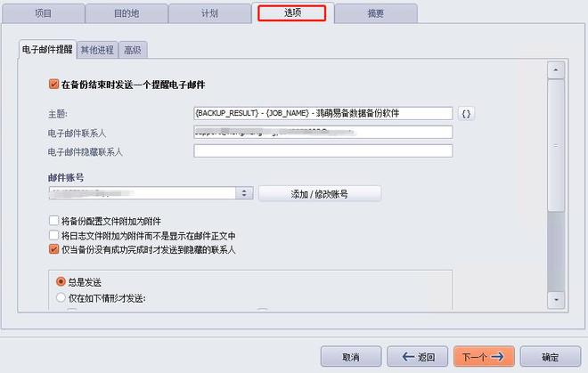The image size is (588, 373).
Task: Switch to the 其他进程 sub-tab
Action: click(x=97, y=50)
